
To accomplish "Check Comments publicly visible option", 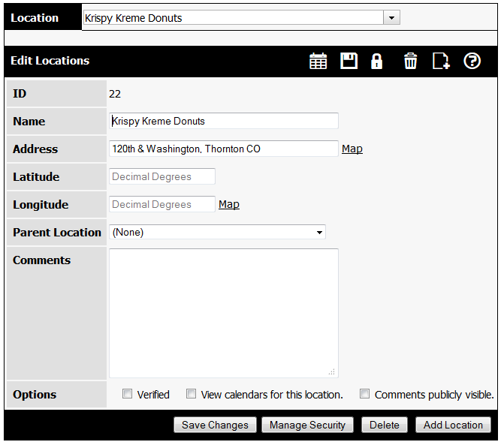I will click(x=364, y=393).
